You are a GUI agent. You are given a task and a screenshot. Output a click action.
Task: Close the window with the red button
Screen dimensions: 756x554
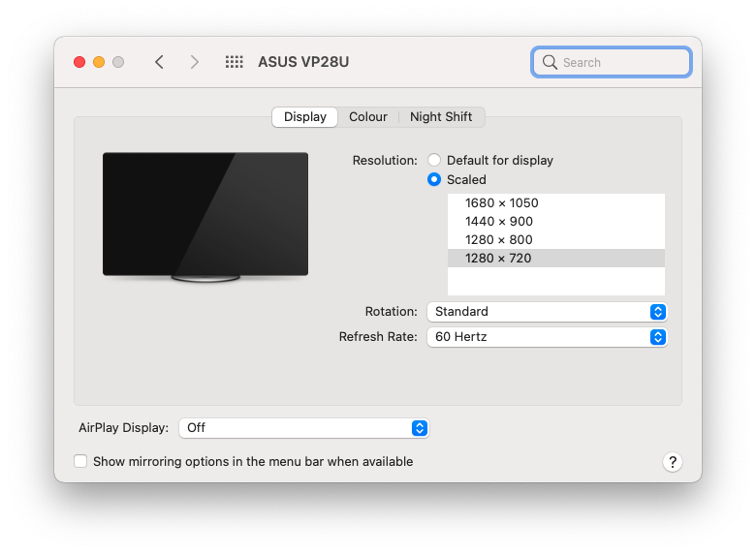click(x=79, y=62)
